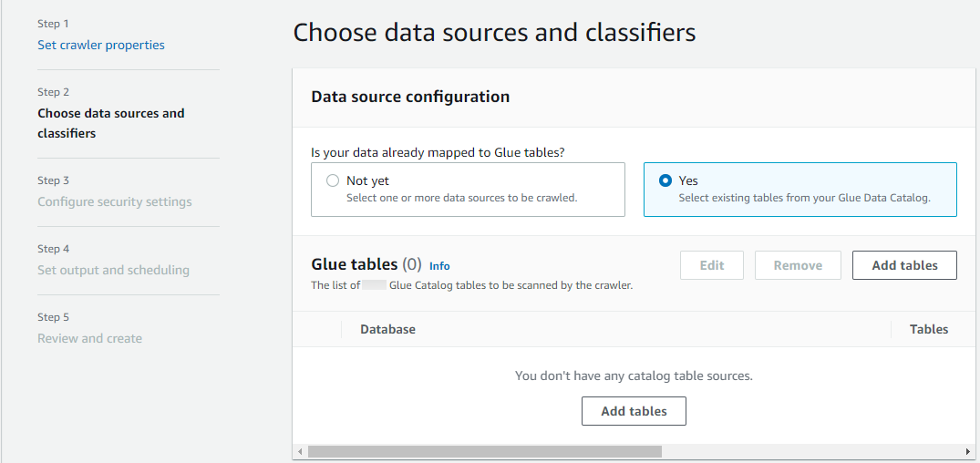The width and height of the screenshot is (980, 463).
Task: Click the Tables column header
Action: pos(928,329)
